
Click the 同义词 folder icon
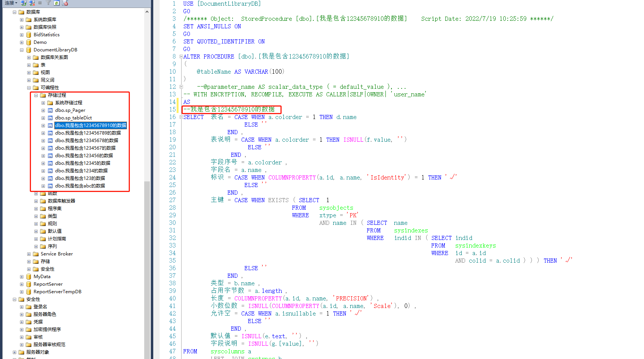[36, 80]
